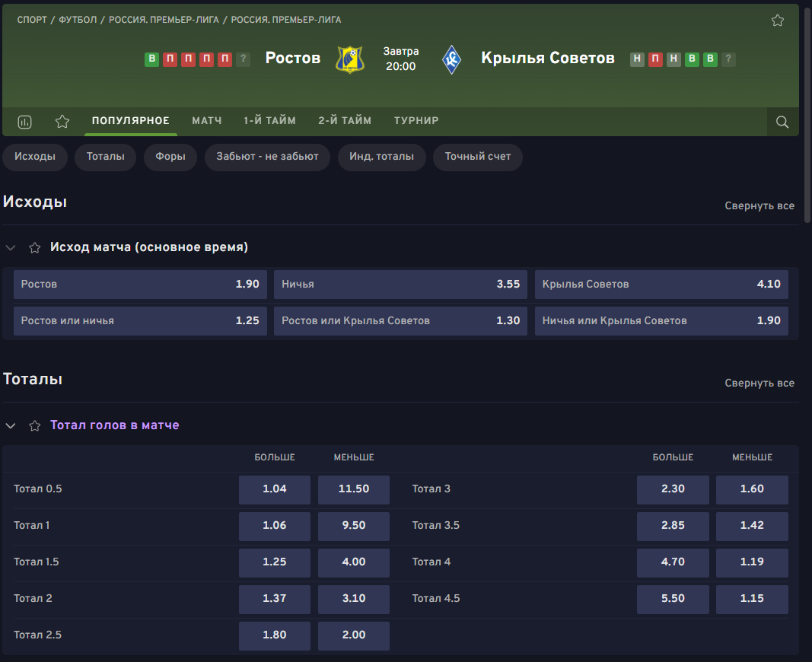
Task: Open the 'Тотал голов в матче' title link
Action: coord(114,425)
